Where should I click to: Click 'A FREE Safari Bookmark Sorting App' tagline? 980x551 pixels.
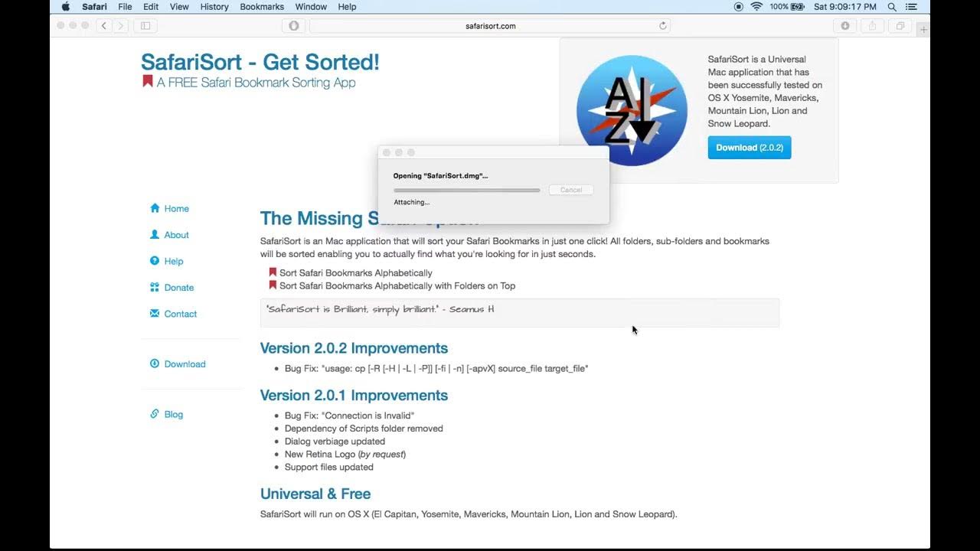[x=256, y=83]
